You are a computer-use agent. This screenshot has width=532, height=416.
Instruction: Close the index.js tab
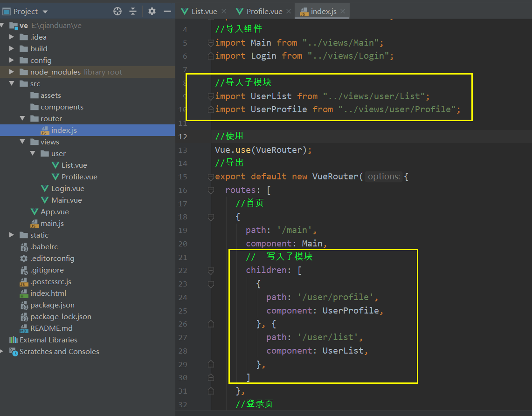[343, 11]
